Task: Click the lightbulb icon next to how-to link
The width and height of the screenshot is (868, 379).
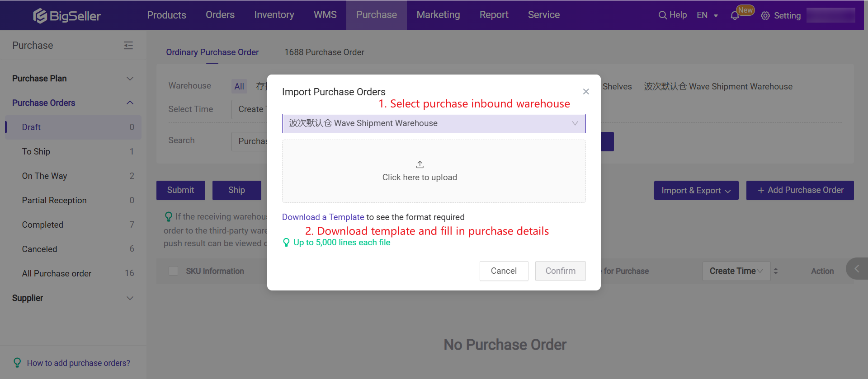Action: [x=17, y=363]
